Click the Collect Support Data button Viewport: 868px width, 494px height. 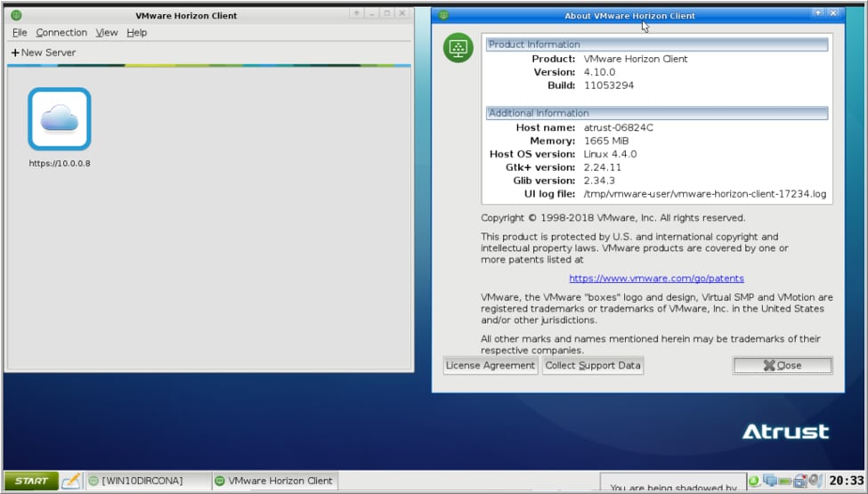[x=593, y=366]
